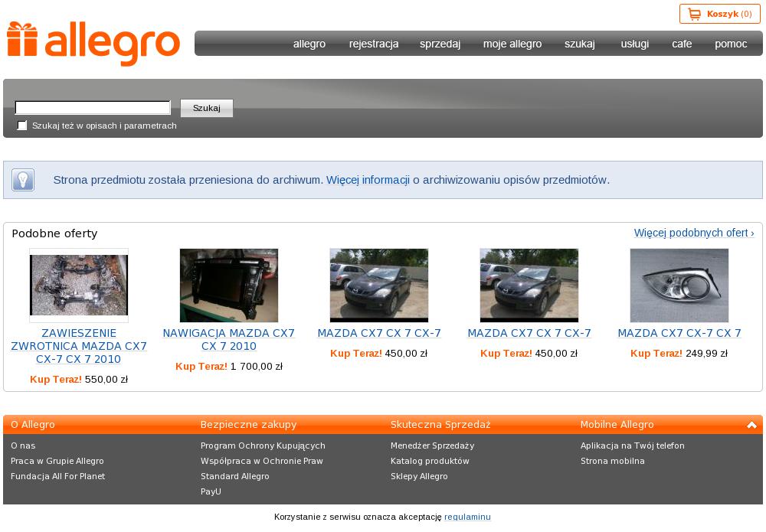Open Menedżer Sprzedaży link
Viewport: 766px width, 532px height.
(x=432, y=446)
